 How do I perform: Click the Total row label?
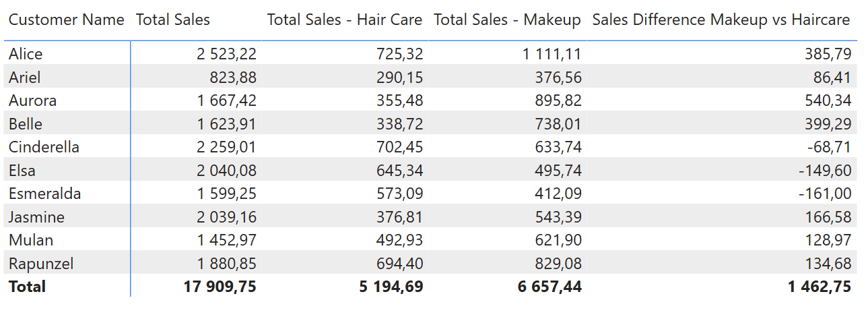pos(27,287)
